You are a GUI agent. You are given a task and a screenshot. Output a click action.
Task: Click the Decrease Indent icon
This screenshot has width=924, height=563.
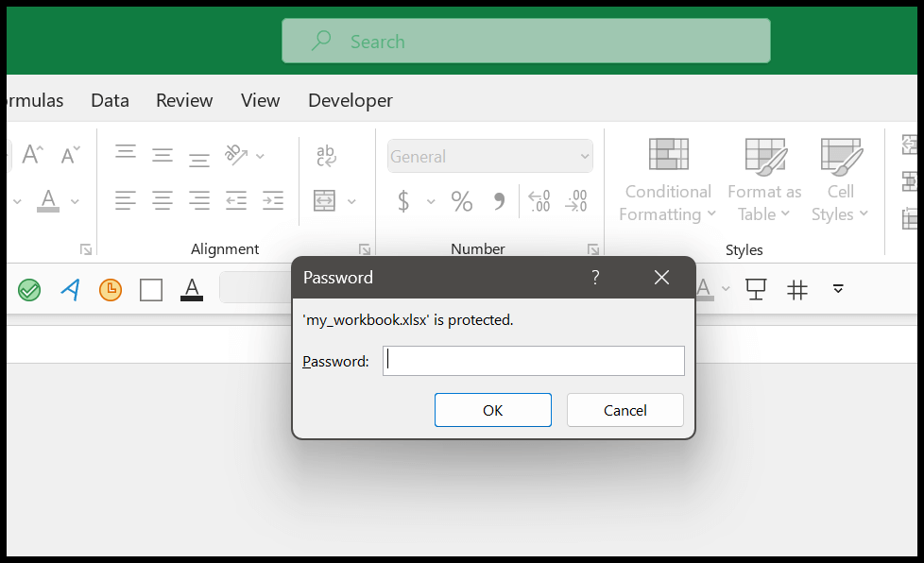[x=236, y=201]
